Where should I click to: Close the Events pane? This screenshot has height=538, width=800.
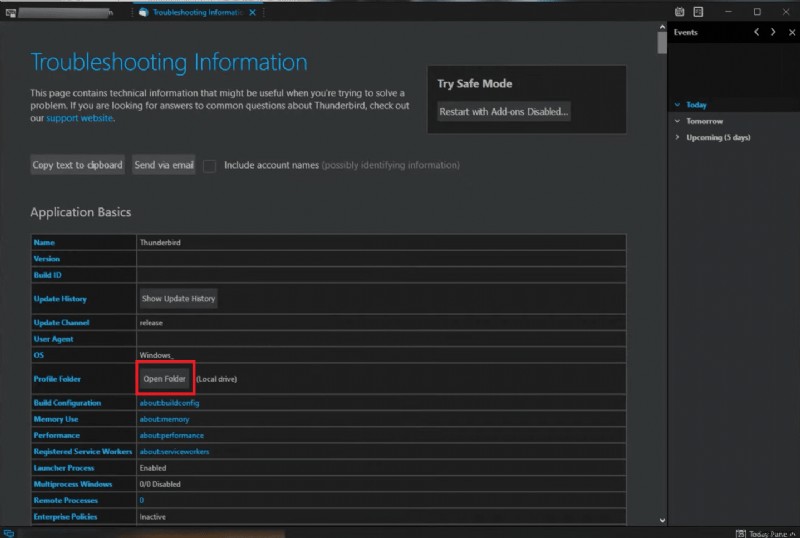click(x=792, y=32)
